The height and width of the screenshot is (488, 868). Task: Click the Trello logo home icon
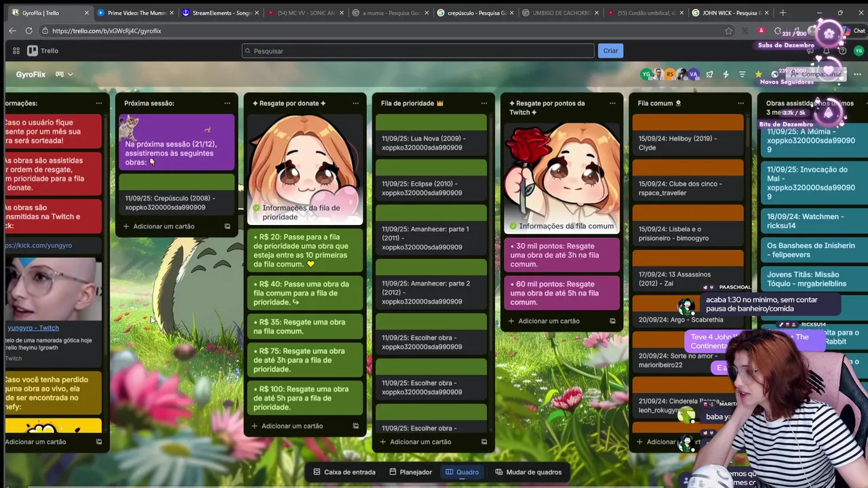point(43,51)
